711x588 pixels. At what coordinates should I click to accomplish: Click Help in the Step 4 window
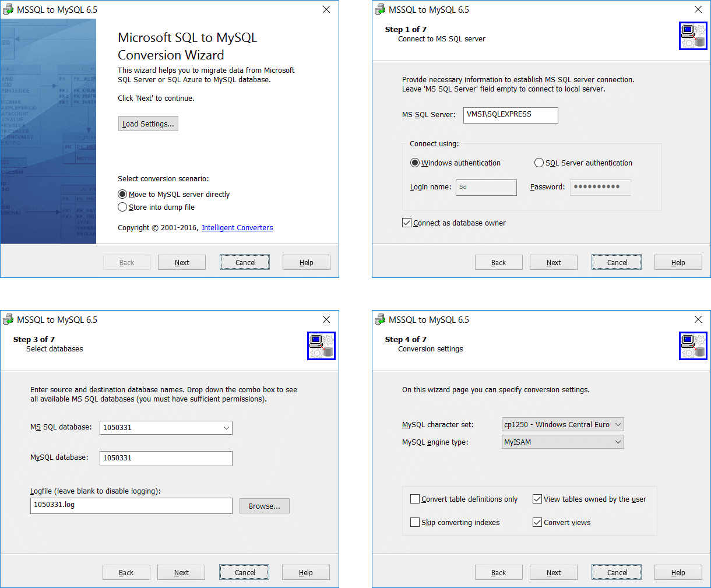(678, 572)
